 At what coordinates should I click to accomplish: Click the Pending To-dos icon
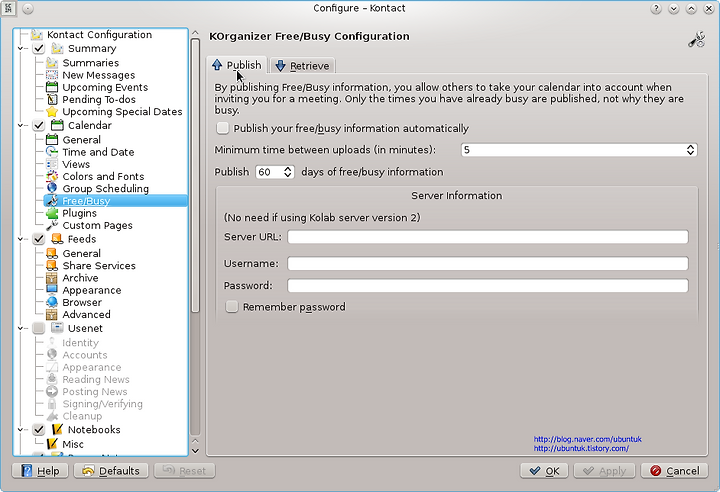(52, 99)
